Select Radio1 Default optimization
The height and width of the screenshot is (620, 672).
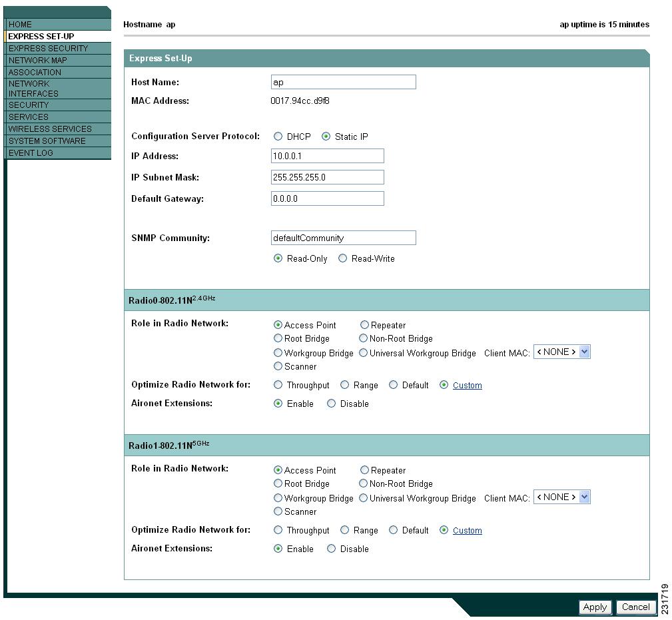click(394, 530)
